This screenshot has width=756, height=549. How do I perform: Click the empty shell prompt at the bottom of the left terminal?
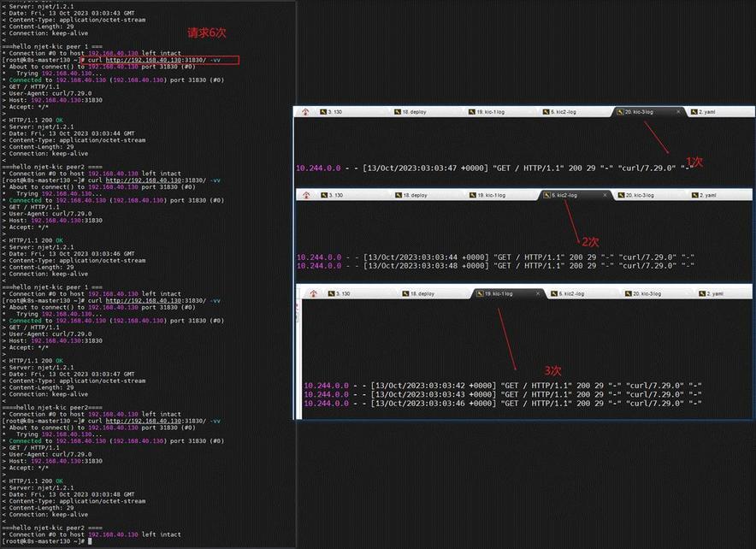pyautogui.click(x=47, y=541)
